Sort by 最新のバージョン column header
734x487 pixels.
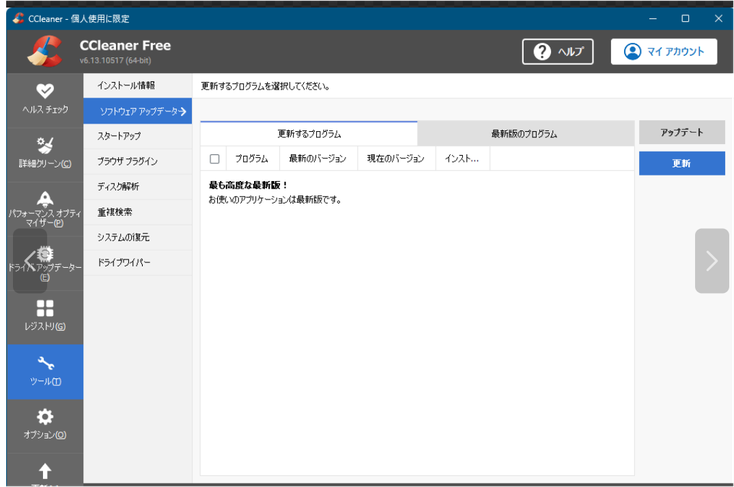pos(318,159)
